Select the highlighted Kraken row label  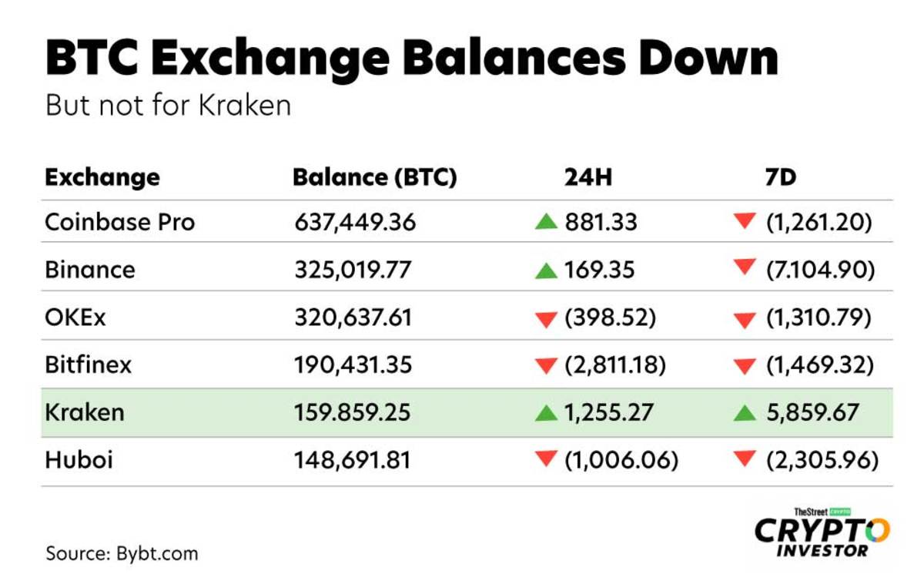pyautogui.click(x=85, y=412)
